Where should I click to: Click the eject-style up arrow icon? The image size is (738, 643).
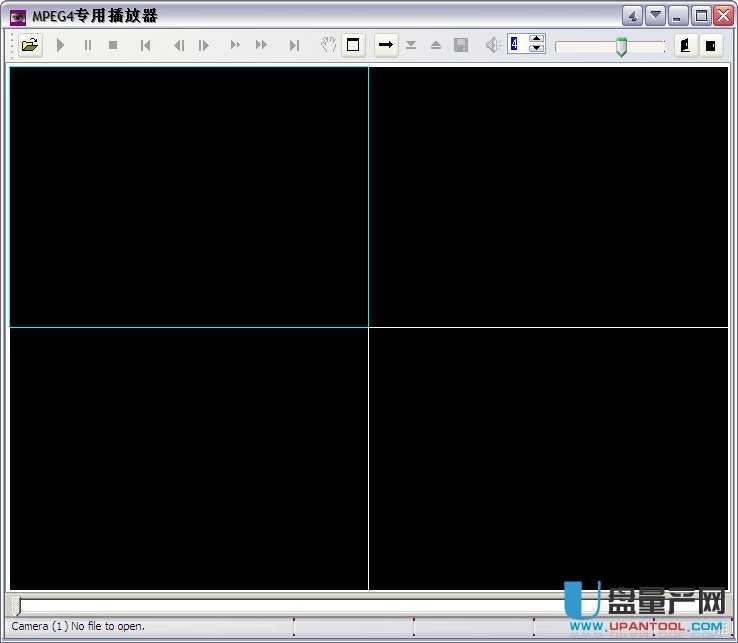tap(436, 45)
